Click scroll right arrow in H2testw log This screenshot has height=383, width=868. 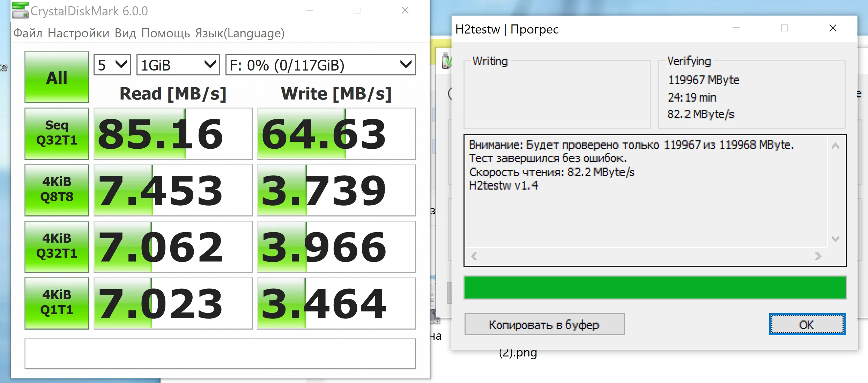pyautogui.click(x=818, y=256)
